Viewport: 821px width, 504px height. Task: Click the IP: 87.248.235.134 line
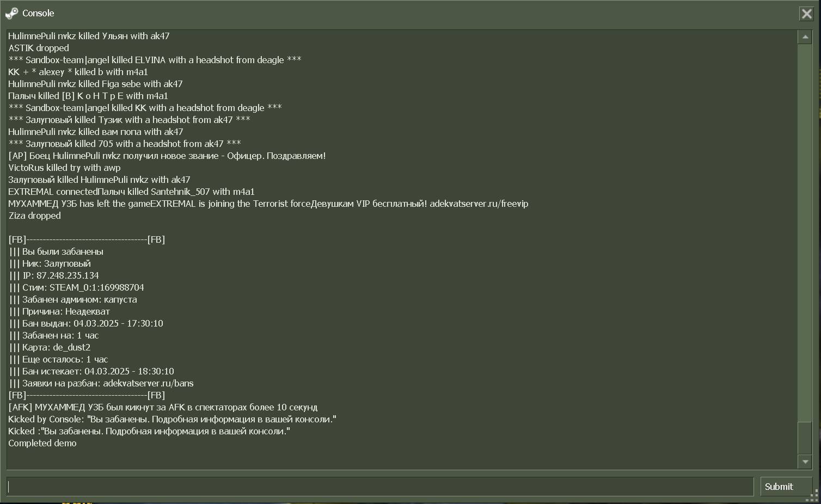coord(54,275)
